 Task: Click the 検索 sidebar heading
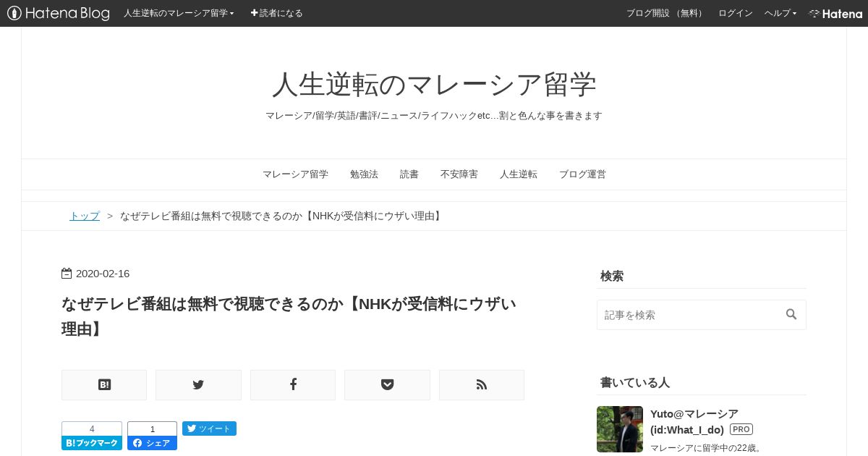(x=612, y=276)
